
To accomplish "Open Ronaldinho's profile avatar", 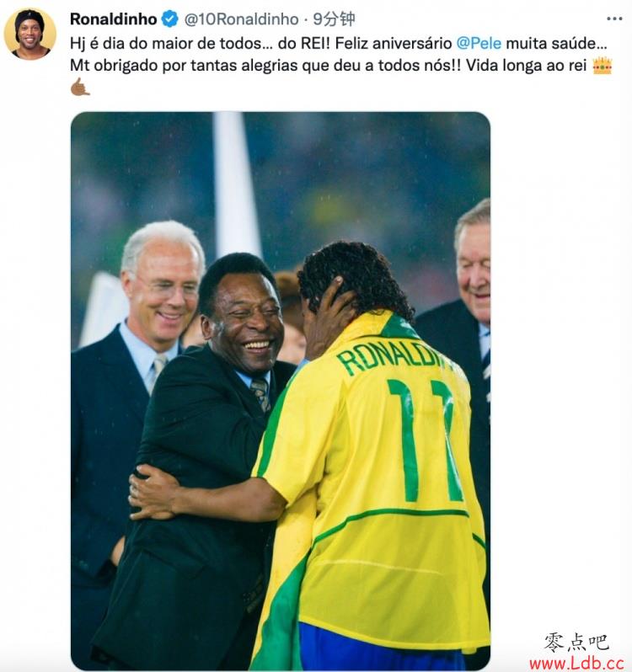I will (30, 34).
